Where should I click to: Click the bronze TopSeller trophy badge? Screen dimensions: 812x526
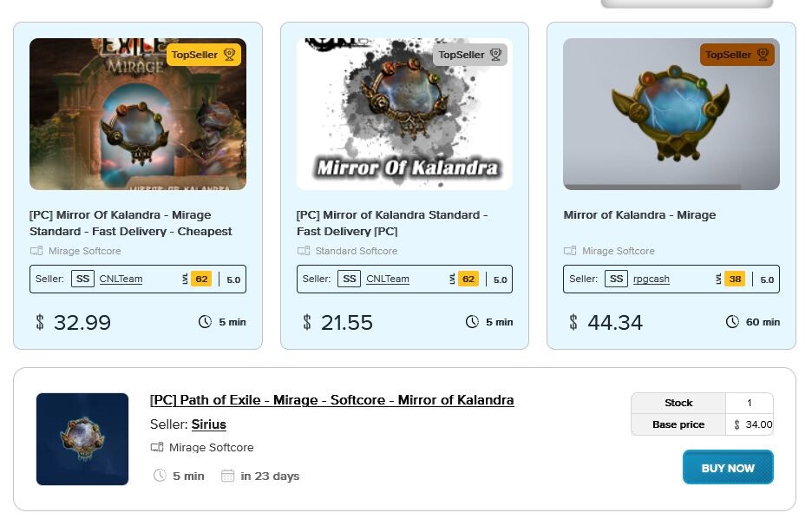tap(737, 55)
